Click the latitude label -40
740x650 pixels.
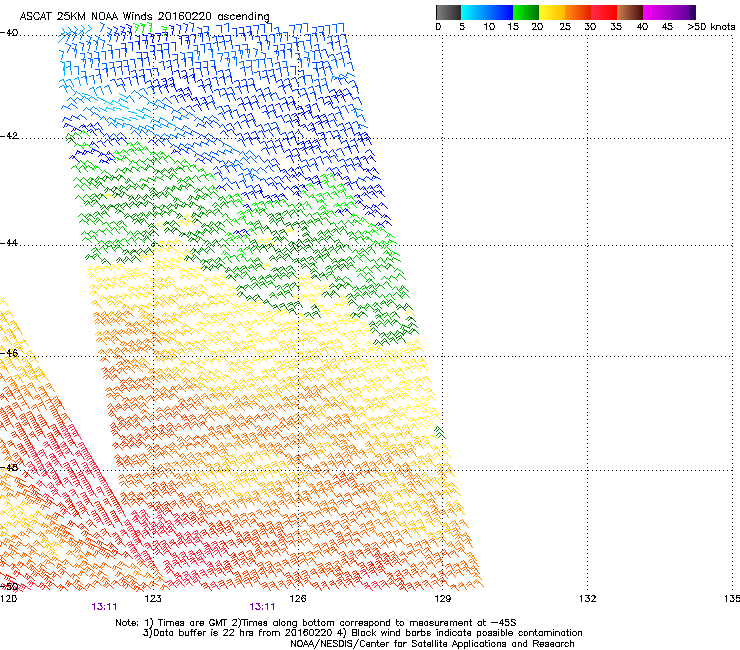(9, 33)
